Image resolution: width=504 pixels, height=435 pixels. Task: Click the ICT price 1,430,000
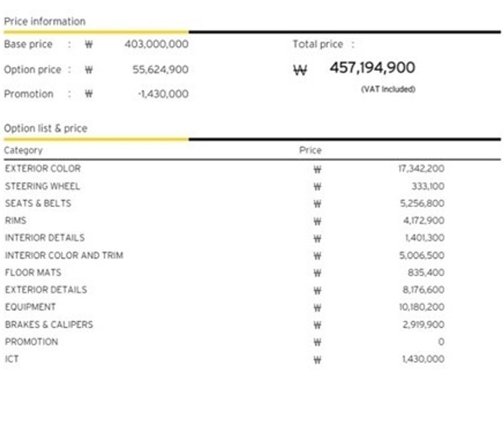(x=423, y=359)
